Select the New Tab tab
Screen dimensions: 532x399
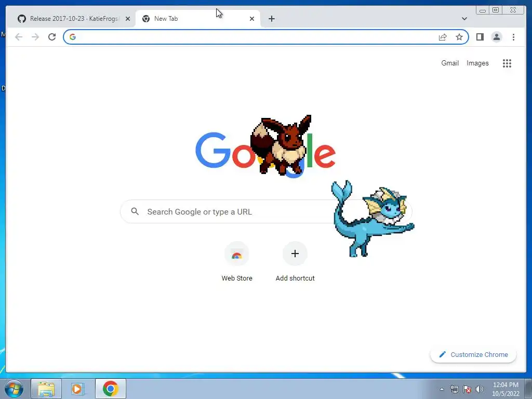point(198,19)
